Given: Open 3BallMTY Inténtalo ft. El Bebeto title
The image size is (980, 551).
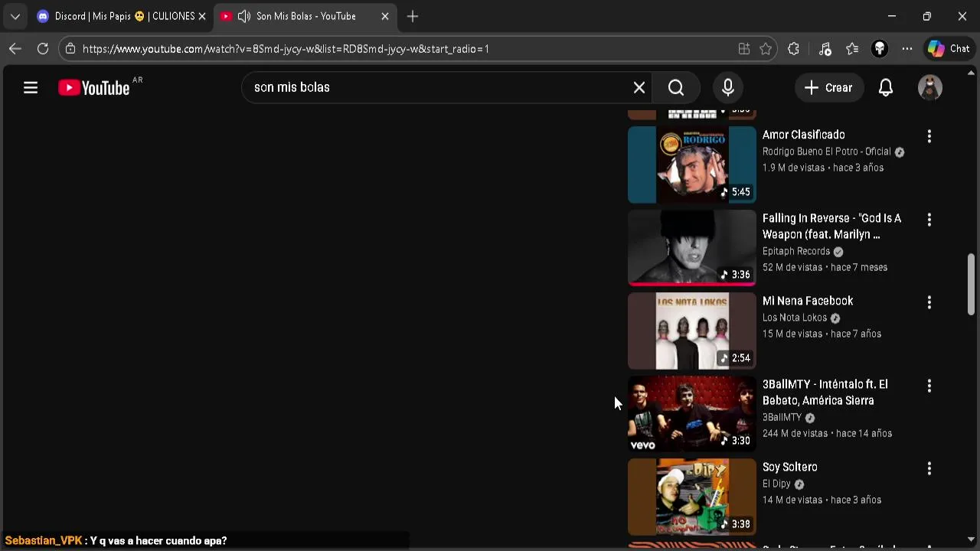Looking at the screenshot, I should tap(825, 393).
